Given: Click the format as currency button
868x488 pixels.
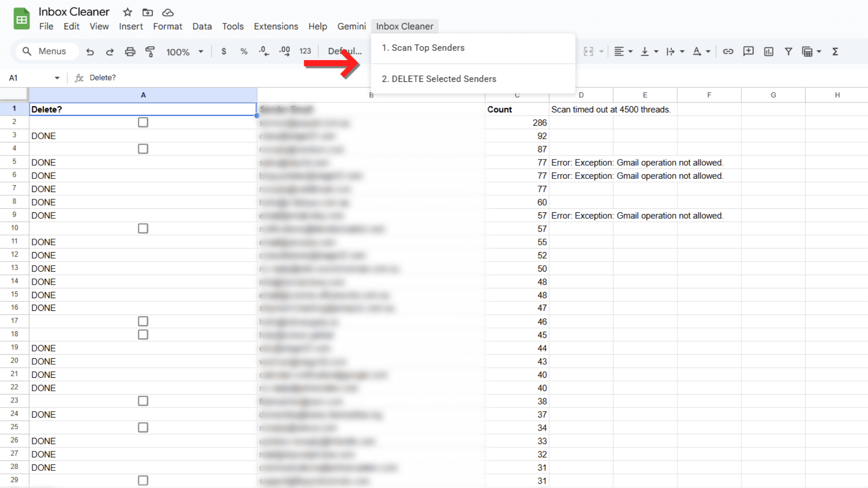Looking at the screenshot, I should click(224, 52).
